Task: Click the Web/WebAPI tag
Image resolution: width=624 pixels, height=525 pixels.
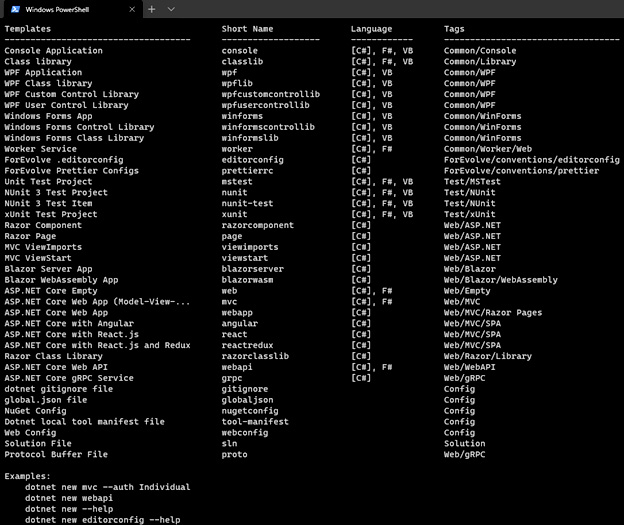Action: click(470, 367)
